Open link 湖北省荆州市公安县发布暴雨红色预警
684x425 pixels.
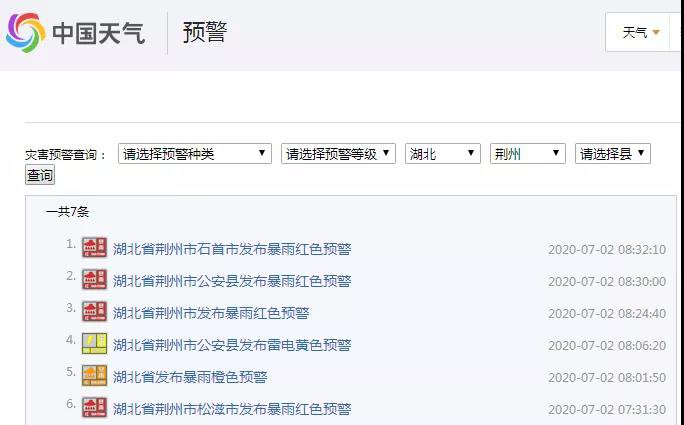pos(232,281)
